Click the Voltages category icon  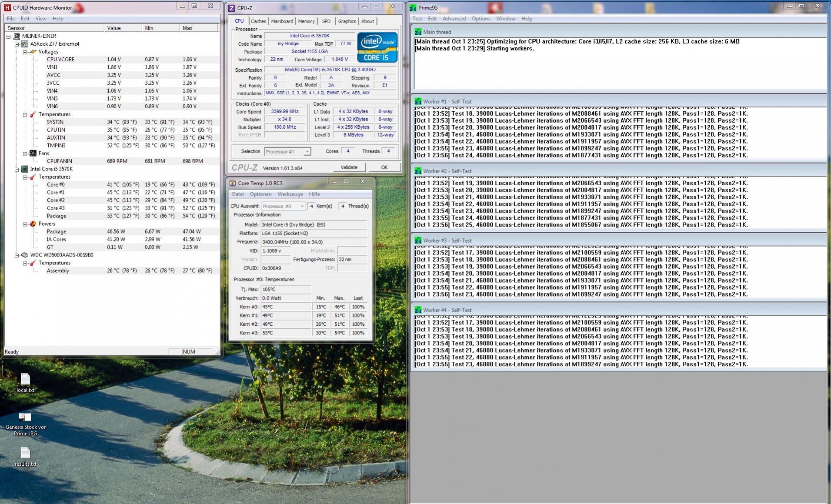[33, 52]
